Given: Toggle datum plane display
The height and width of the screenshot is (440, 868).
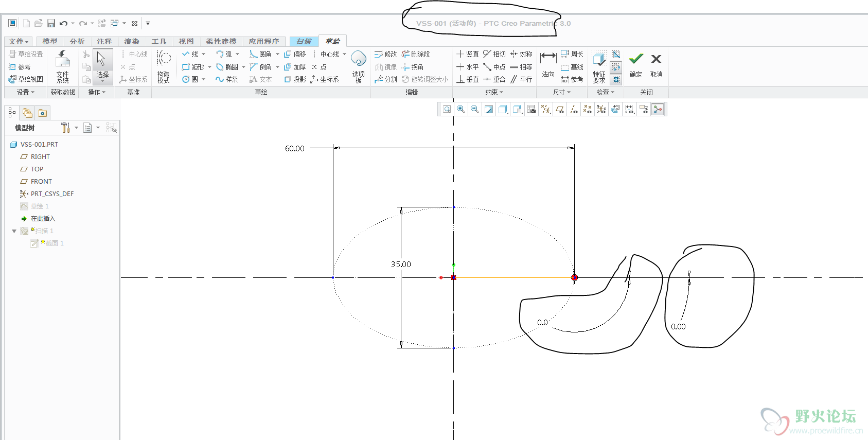Looking at the screenshot, I should point(560,109).
